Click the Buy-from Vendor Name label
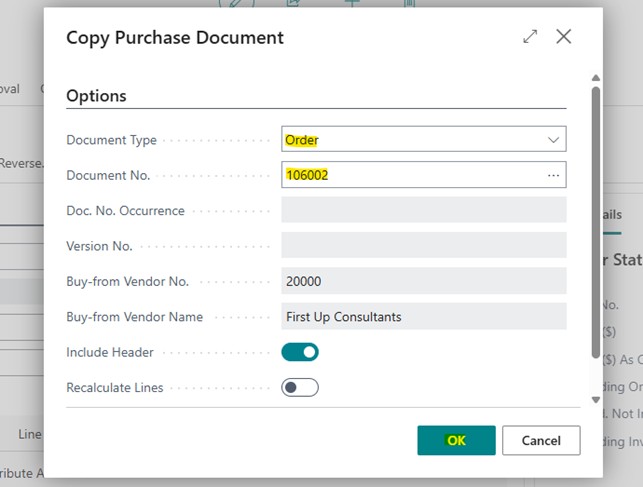This screenshot has width=643, height=487. coord(135,317)
